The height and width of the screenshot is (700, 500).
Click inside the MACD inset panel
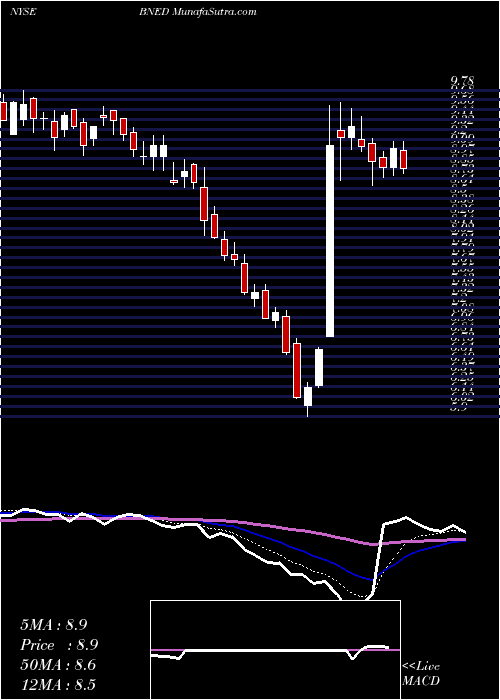tap(275, 650)
